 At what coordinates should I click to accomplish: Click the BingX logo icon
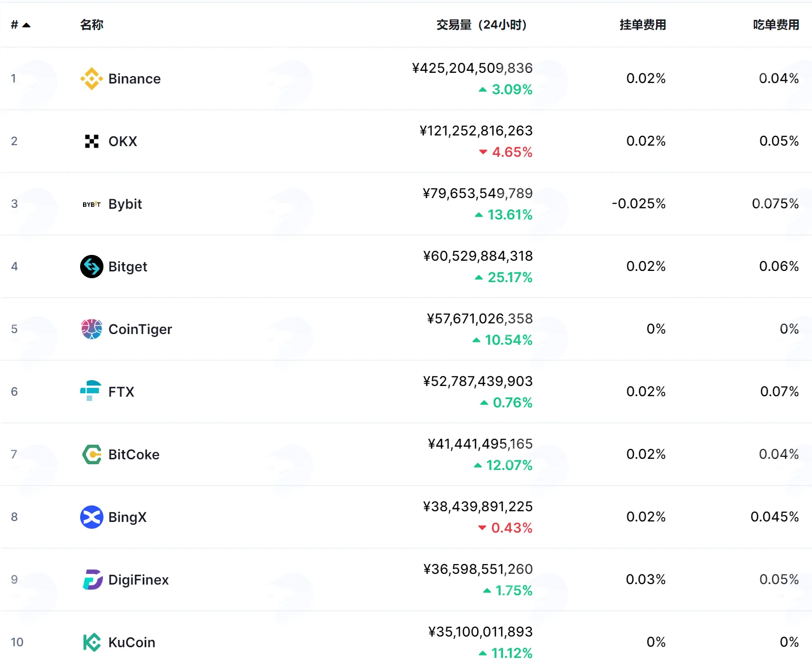click(91, 517)
